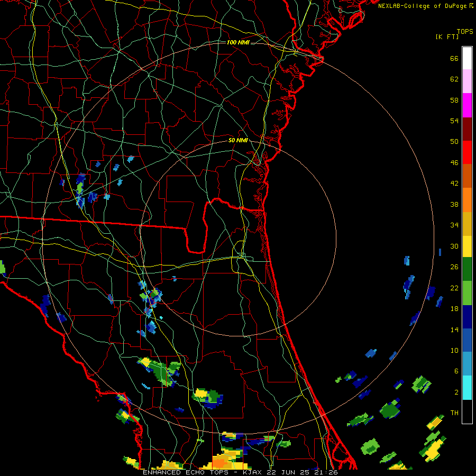The height and width of the screenshot is (476, 476).
Task: Click the medium blue 18 kft legend swatch
Action: pos(467,340)
